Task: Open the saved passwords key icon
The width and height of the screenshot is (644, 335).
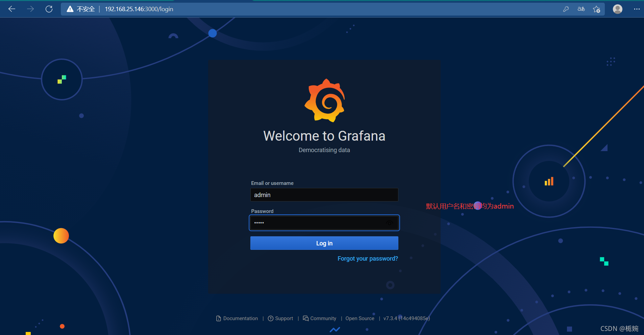Action: coord(566,9)
